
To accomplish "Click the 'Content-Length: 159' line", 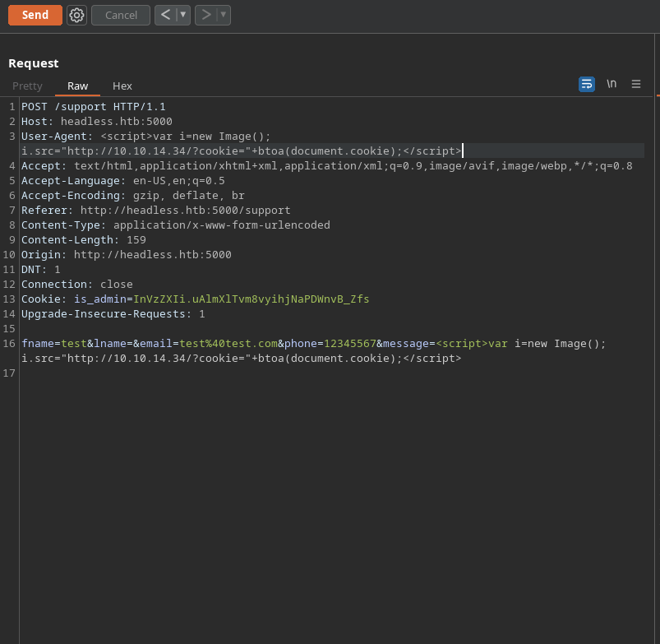I will pos(84,239).
